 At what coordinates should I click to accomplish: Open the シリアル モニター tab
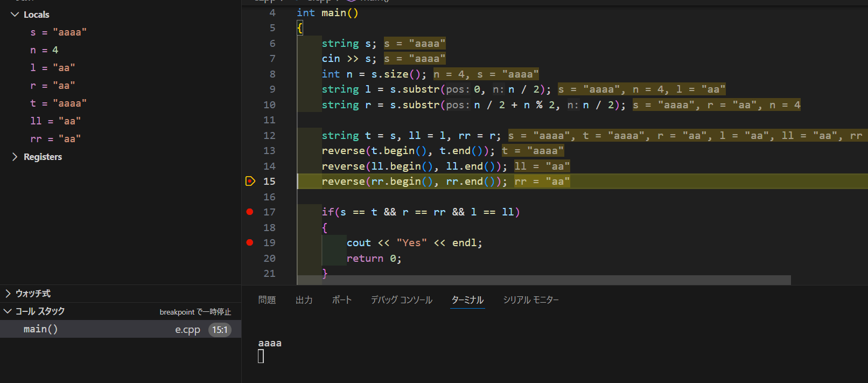[531, 300]
